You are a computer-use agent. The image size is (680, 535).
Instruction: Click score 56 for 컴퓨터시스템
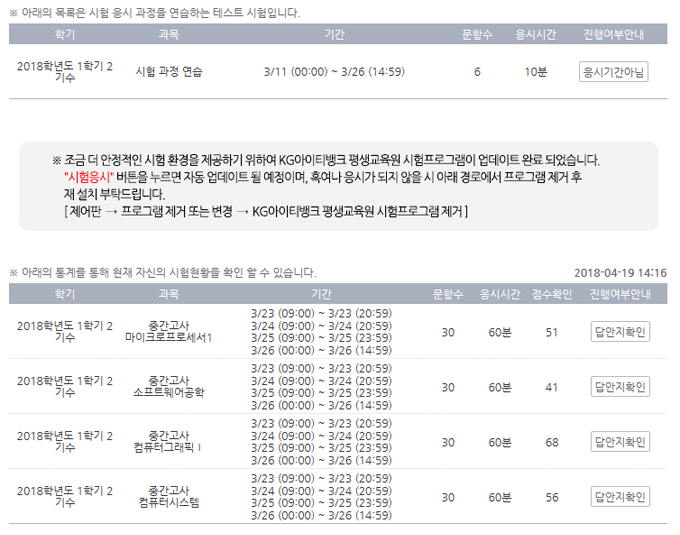551,497
